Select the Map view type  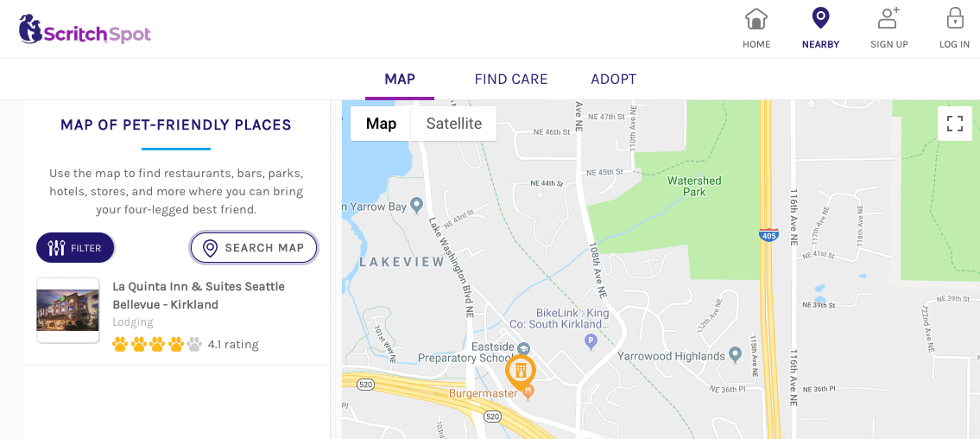[x=381, y=124]
